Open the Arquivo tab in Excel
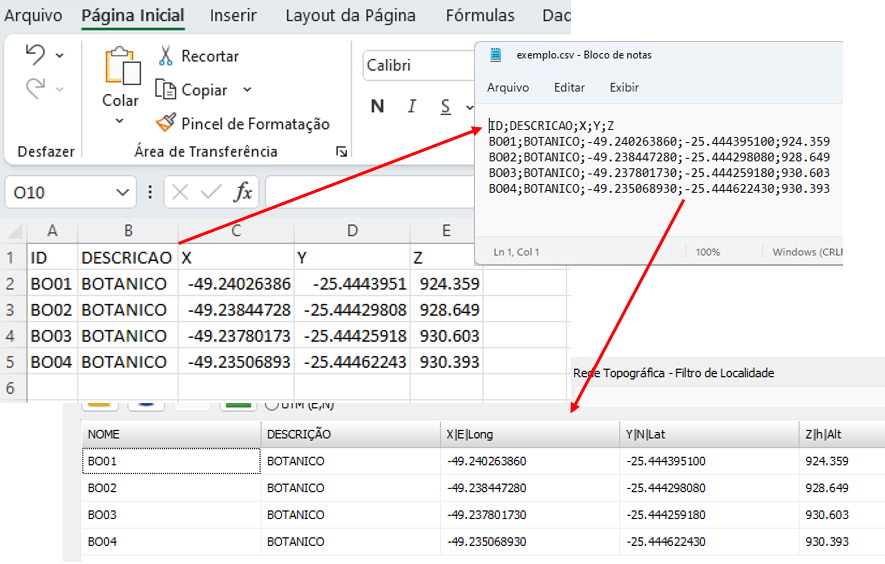The image size is (885, 564). 33,15
